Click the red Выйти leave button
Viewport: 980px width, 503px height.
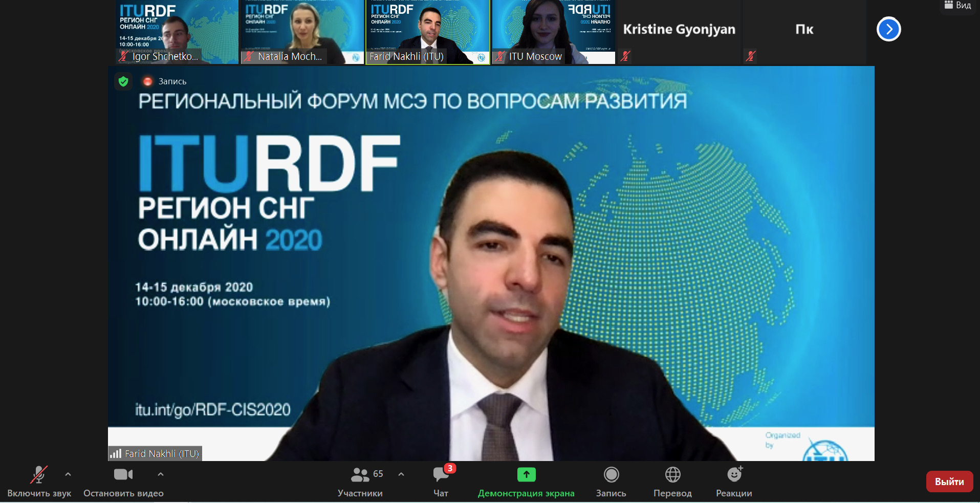tap(949, 482)
